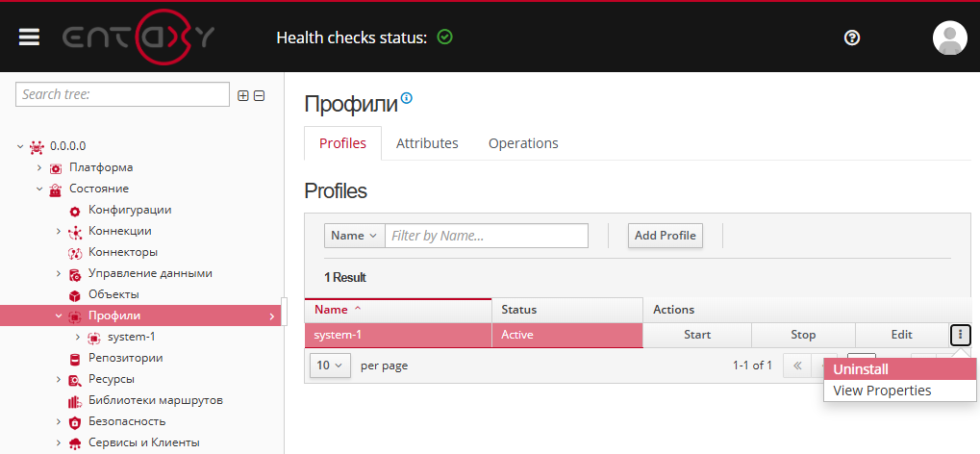Click the arrow at right of Профили row
Viewport: 980px width, 454px height.
272,316
